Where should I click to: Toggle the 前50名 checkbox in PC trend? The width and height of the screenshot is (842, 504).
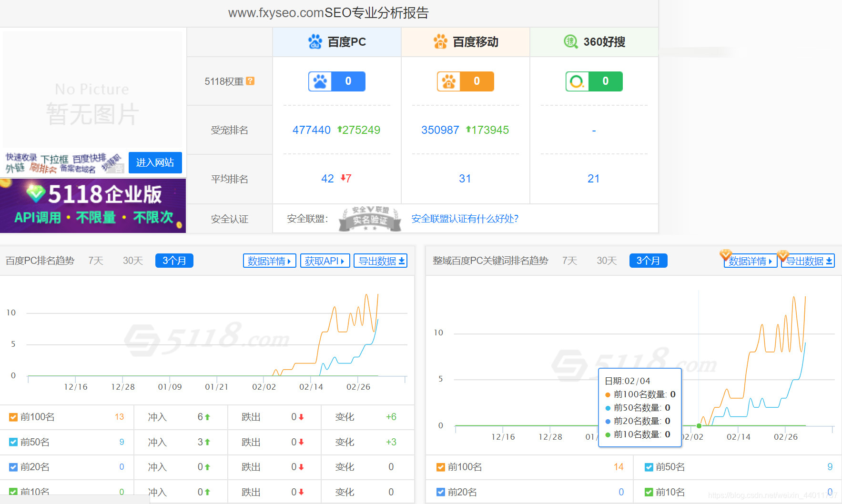[13, 442]
